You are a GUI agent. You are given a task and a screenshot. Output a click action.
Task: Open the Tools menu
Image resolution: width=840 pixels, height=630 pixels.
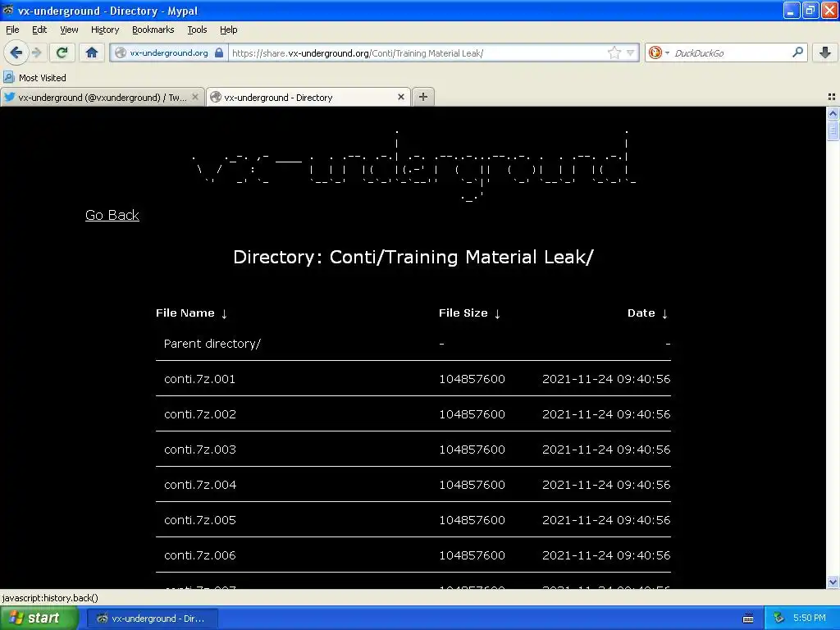pos(197,30)
